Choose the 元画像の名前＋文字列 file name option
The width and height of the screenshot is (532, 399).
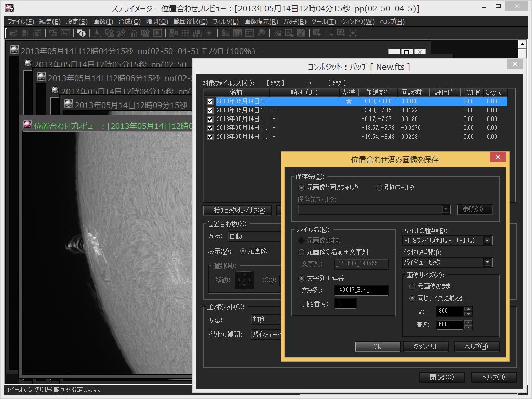click(x=301, y=252)
